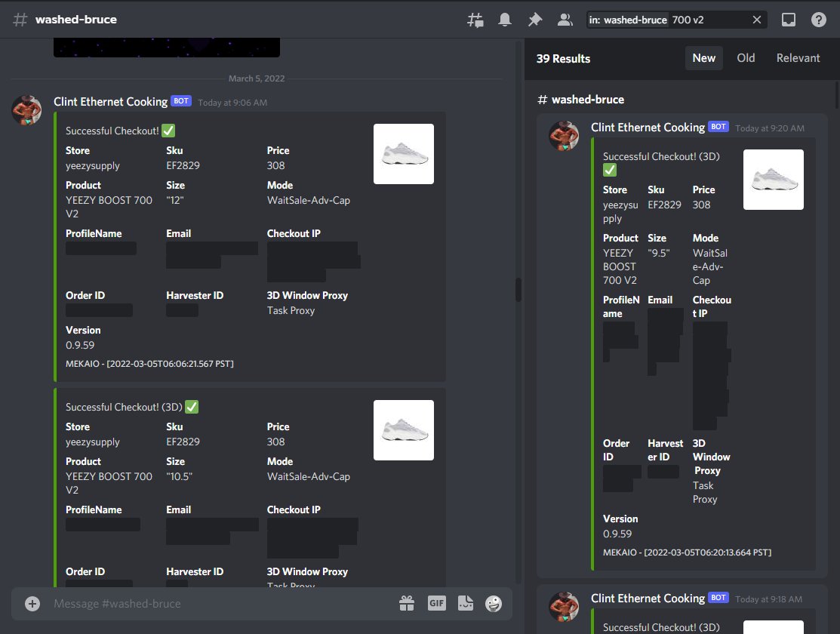The image size is (840, 634).
Task: Click Clint Ethernet Cooking name at 9:18 AM result
Action: point(648,599)
